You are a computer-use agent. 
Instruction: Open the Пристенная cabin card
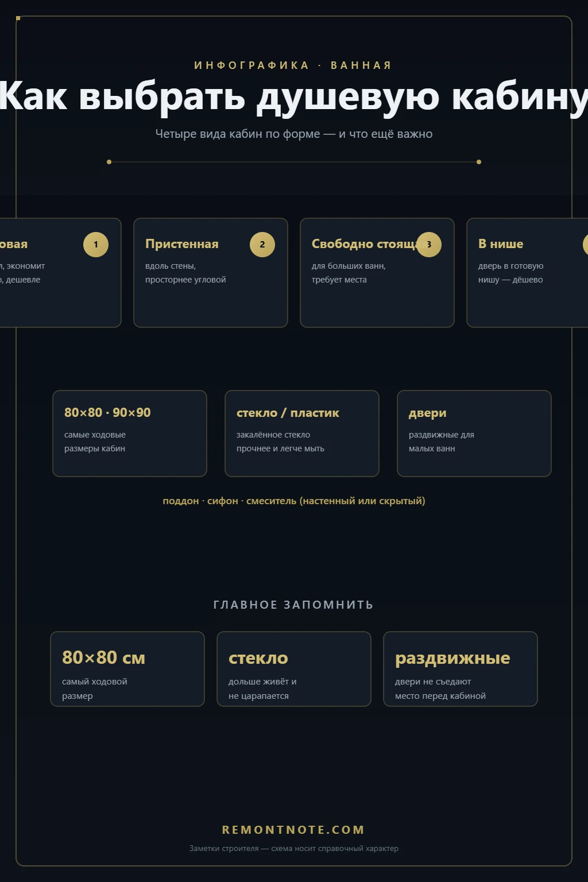[211, 273]
